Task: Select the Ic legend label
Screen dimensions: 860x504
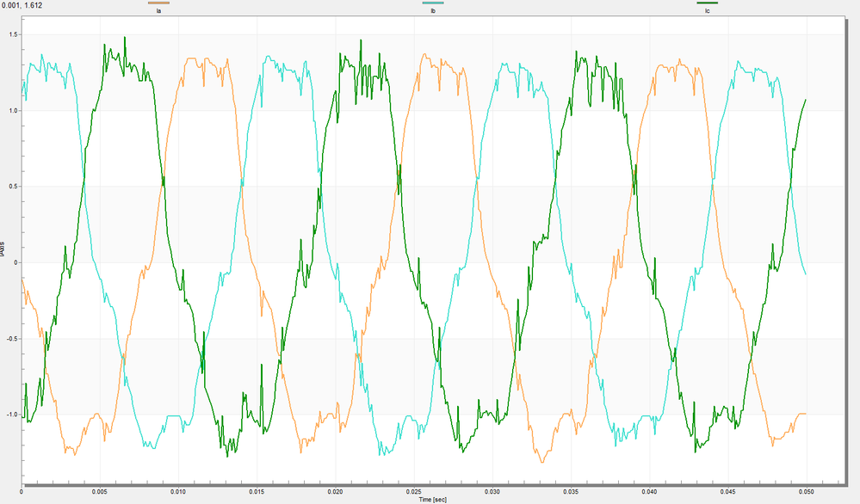Action: coord(707,11)
